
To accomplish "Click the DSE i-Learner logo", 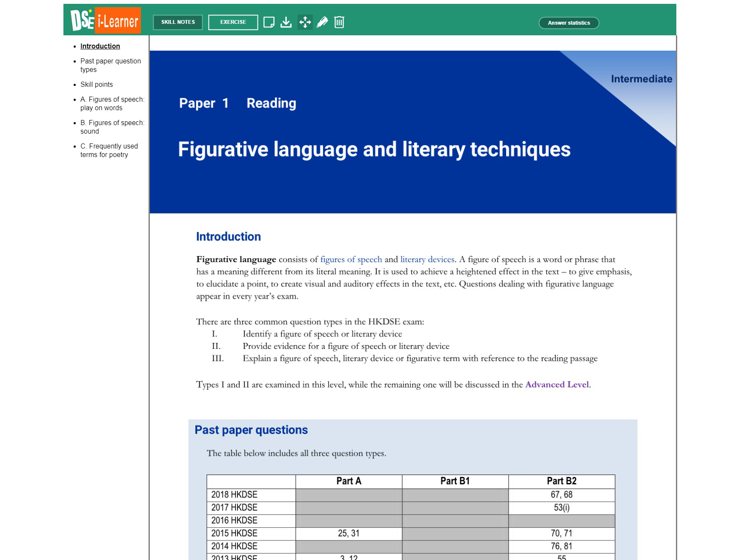I will pos(106,20).
